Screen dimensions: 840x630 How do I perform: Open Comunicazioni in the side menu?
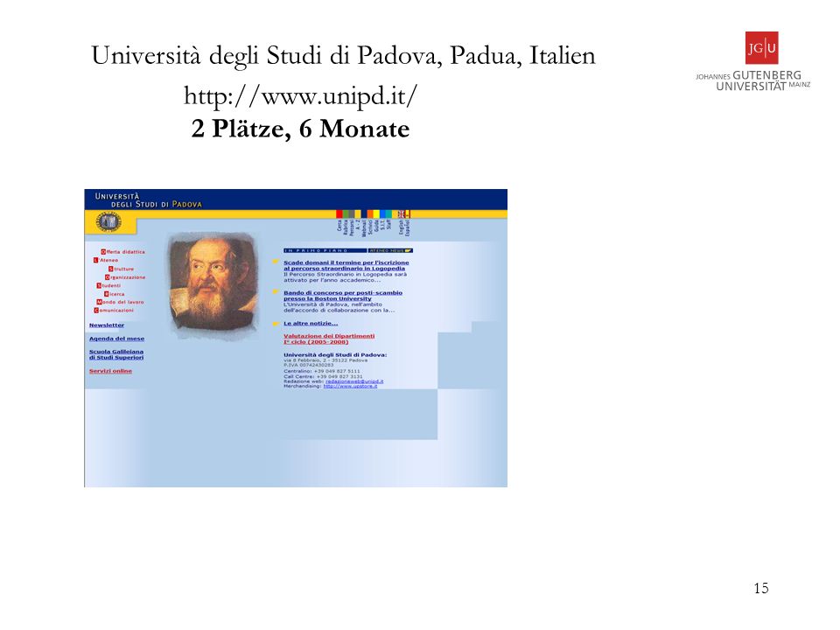114,310
